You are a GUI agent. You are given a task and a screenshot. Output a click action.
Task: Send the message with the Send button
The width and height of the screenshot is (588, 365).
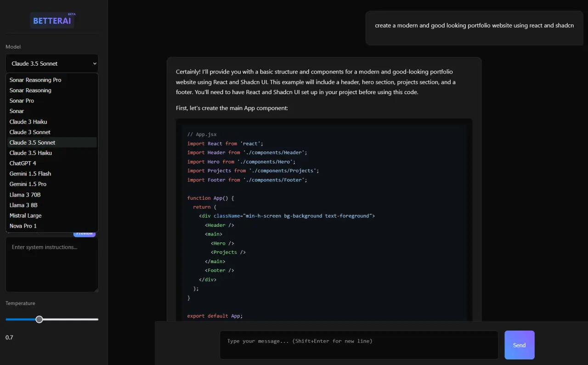point(520,345)
